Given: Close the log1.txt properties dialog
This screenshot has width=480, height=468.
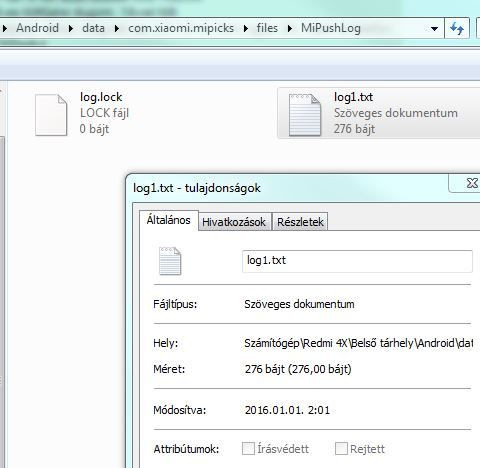Looking at the screenshot, I should [x=472, y=183].
